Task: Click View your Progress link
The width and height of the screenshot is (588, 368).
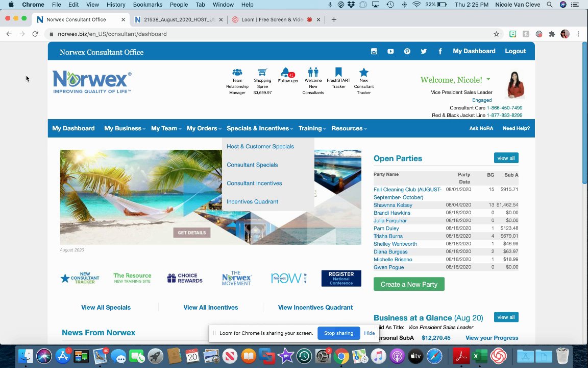Action: coord(492,338)
